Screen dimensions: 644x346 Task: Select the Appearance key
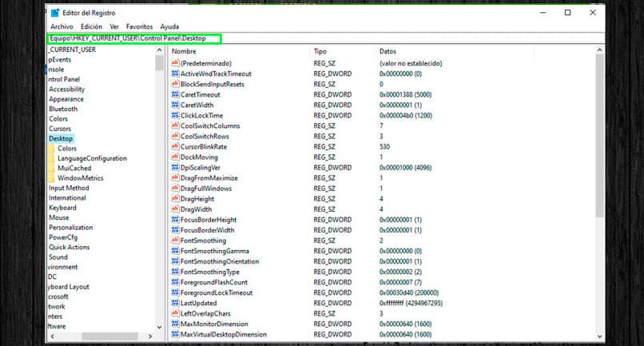click(x=66, y=99)
